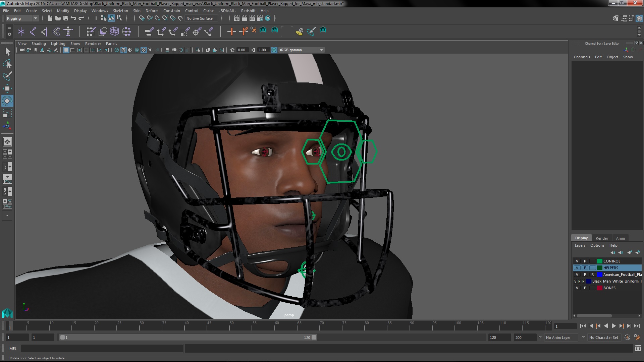Viewport: 644px width, 362px height.
Task: Click the Play backwards button
Action: click(606, 326)
